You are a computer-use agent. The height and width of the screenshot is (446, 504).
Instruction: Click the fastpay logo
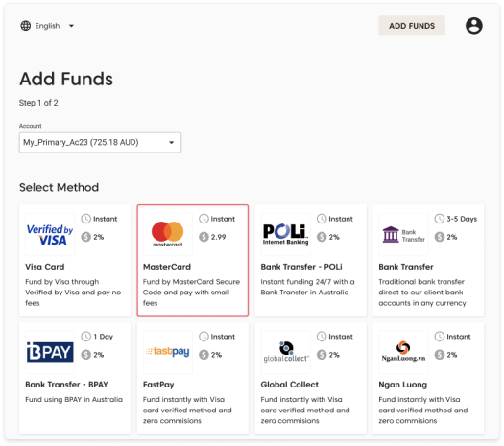pyautogui.click(x=167, y=352)
